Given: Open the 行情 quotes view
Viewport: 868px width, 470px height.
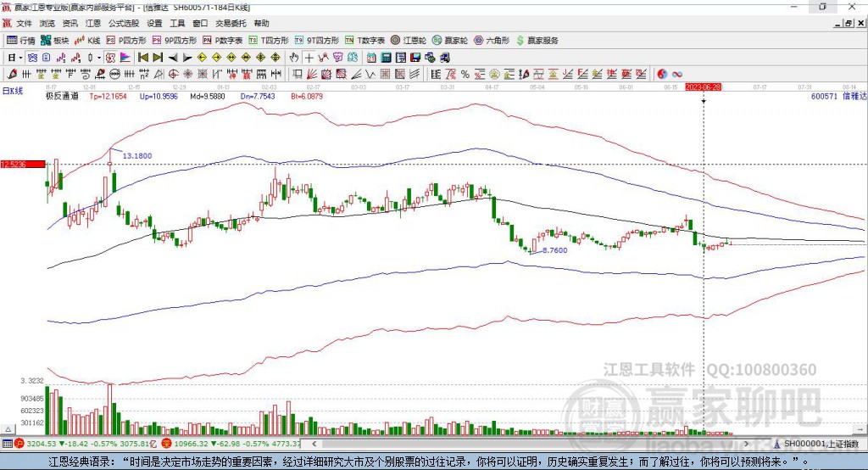Looking at the screenshot, I should pyautogui.click(x=20, y=41).
